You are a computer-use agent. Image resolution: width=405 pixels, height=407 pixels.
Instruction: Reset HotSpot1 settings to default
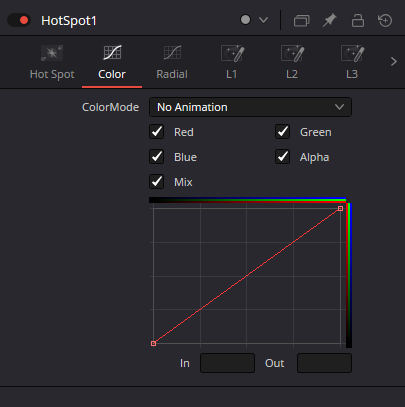(385, 21)
